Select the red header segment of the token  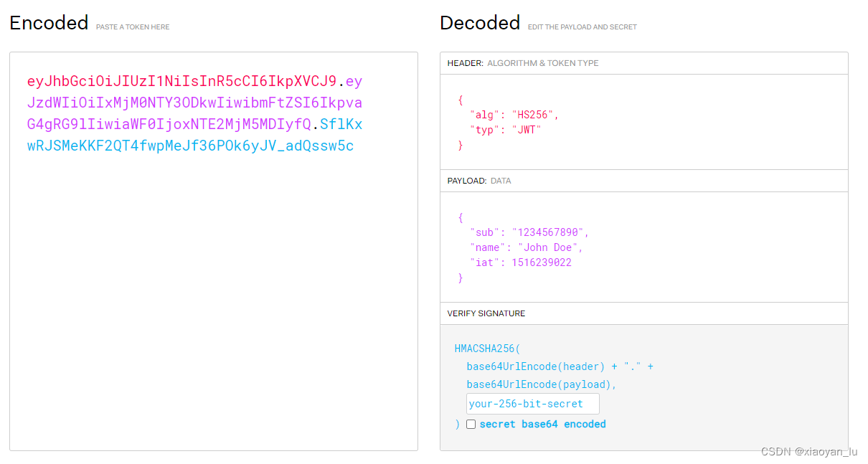(179, 81)
